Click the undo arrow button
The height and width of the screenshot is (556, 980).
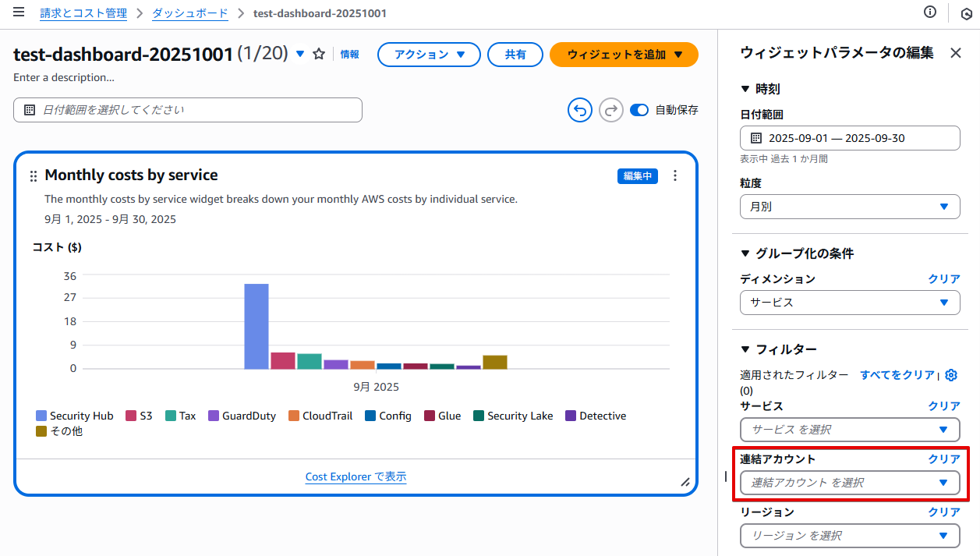click(x=579, y=110)
